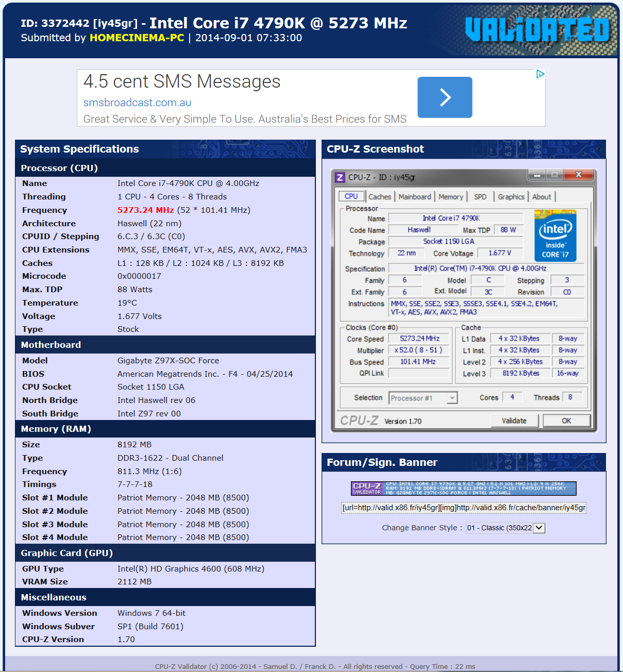Click the BIOS American Megatrends text

click(205, 374)
